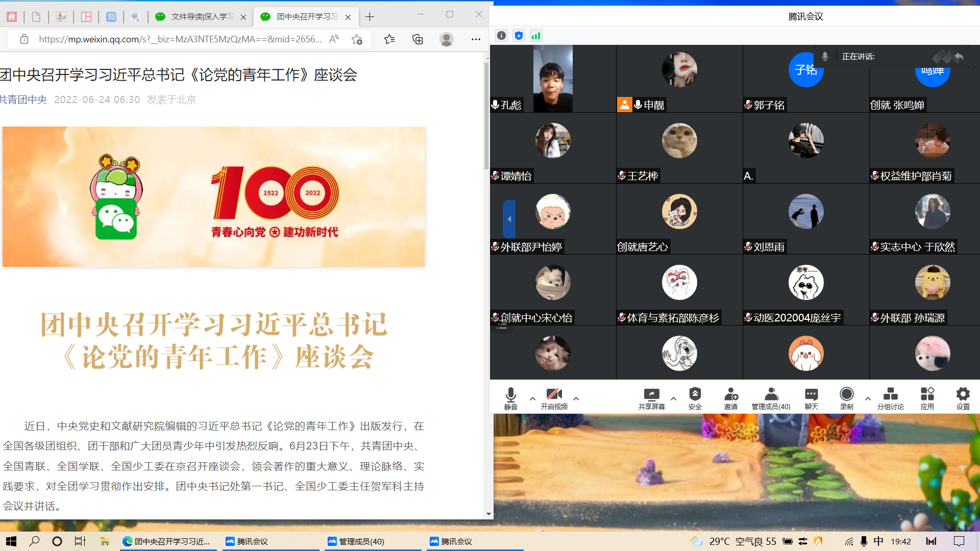Viewport: 980px width, 551px height.
Task: Switch to the 文件导读 browser tab
Action: (x=202, y=17)
